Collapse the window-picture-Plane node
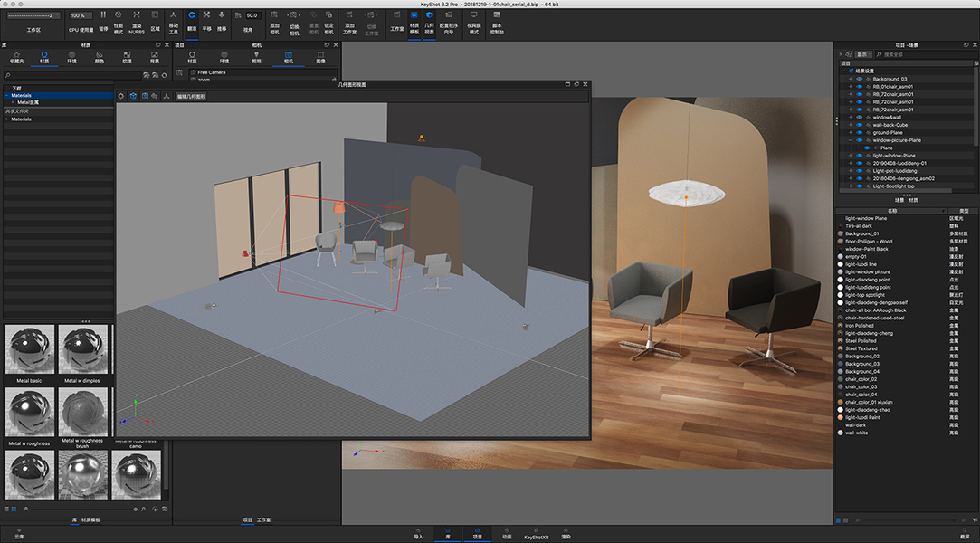The height and width of the screenshot is (543, 980). pos(850,140)
